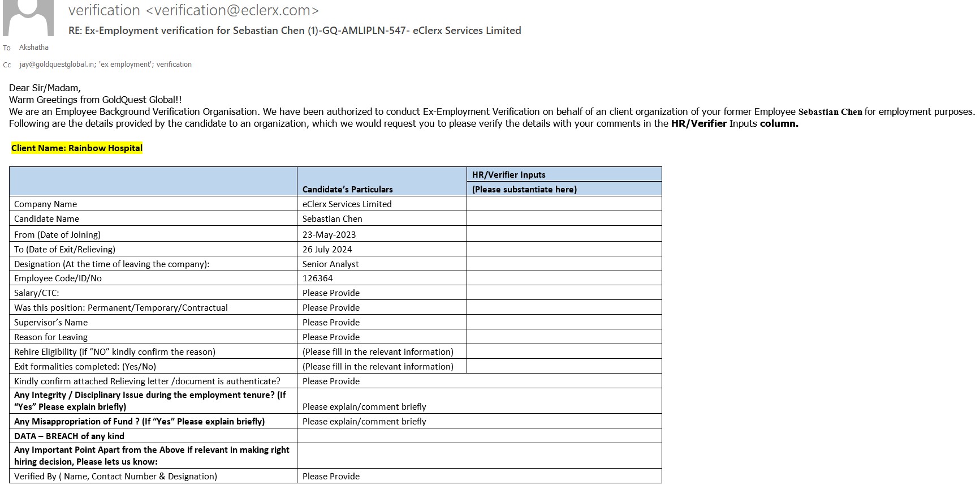Click the 'Senior Analyst' designation cell
Screen dimensions: 980x489
(x=331, y=264)
